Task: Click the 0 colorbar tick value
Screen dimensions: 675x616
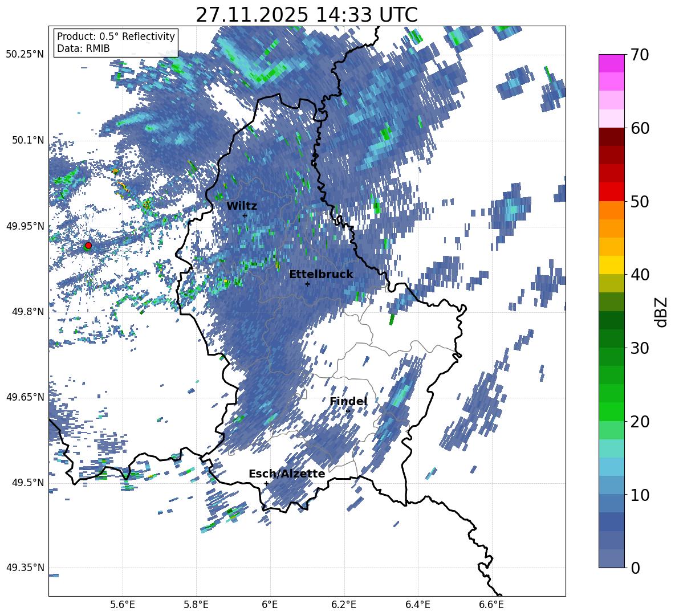Action: 635,568
